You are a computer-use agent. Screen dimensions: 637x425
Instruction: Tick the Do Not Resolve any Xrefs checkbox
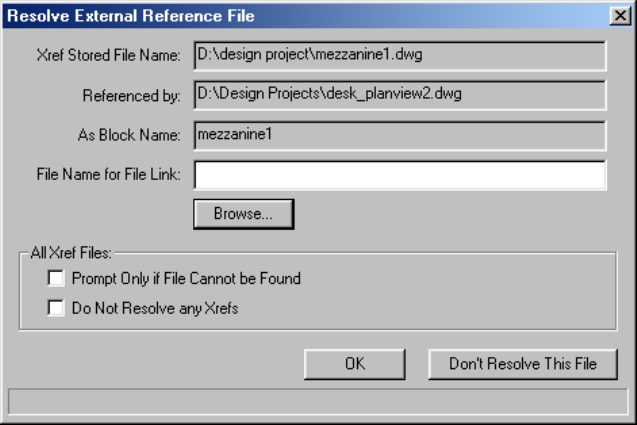click(x=56, y=308)
